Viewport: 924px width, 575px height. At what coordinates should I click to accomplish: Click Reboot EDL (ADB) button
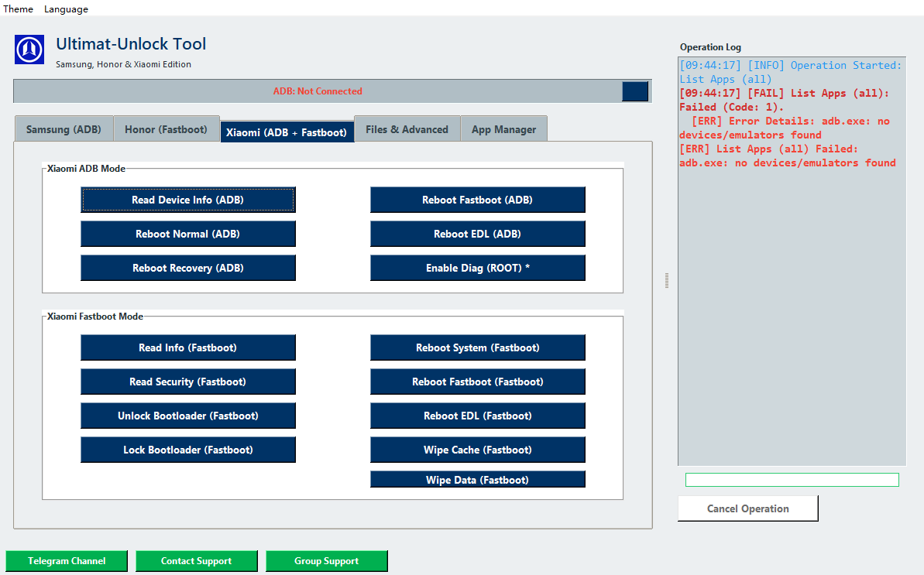coord(477,234)
